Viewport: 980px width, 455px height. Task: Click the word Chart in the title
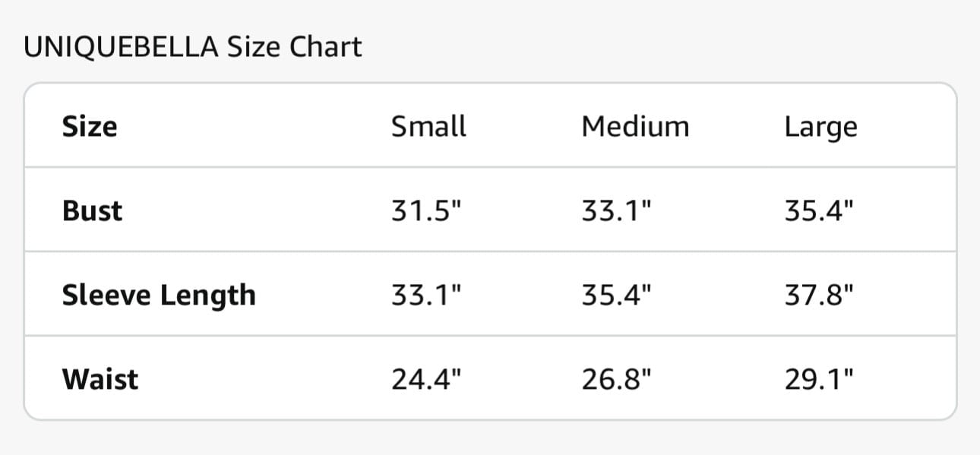click(x=325, y=47)
